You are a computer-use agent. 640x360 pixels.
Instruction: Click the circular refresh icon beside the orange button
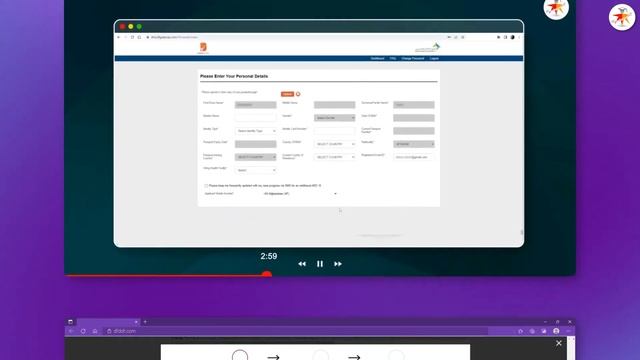298,94
